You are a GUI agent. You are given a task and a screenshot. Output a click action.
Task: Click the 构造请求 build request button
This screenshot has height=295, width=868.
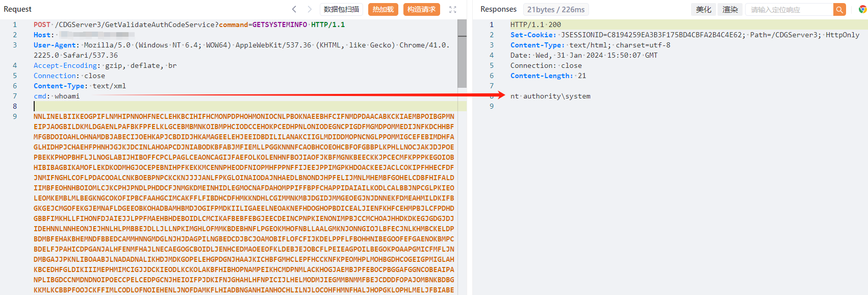pos(422,9)
